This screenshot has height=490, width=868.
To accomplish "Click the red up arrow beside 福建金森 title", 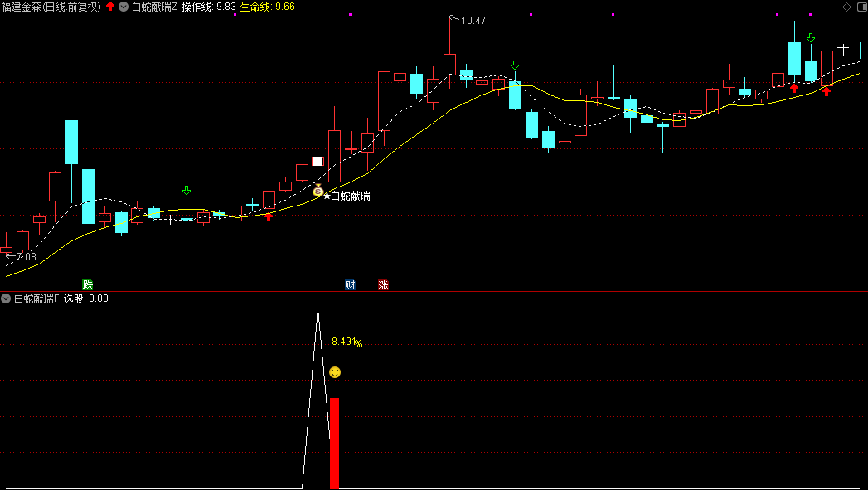I will coord(110,7).
